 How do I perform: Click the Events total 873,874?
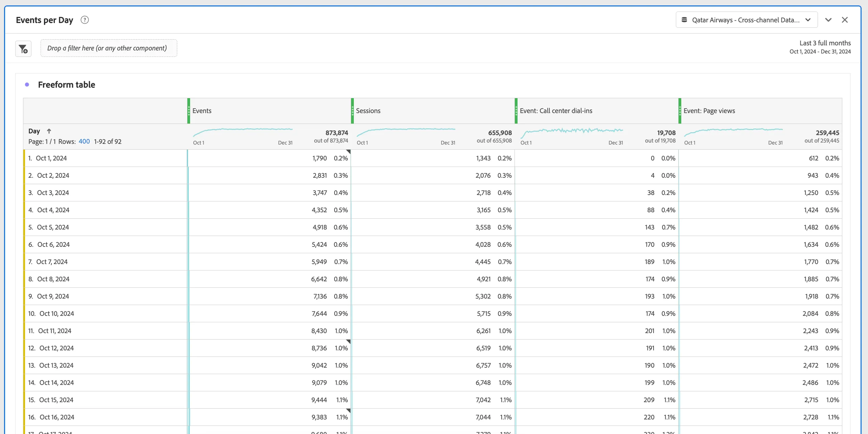point(337,133)
